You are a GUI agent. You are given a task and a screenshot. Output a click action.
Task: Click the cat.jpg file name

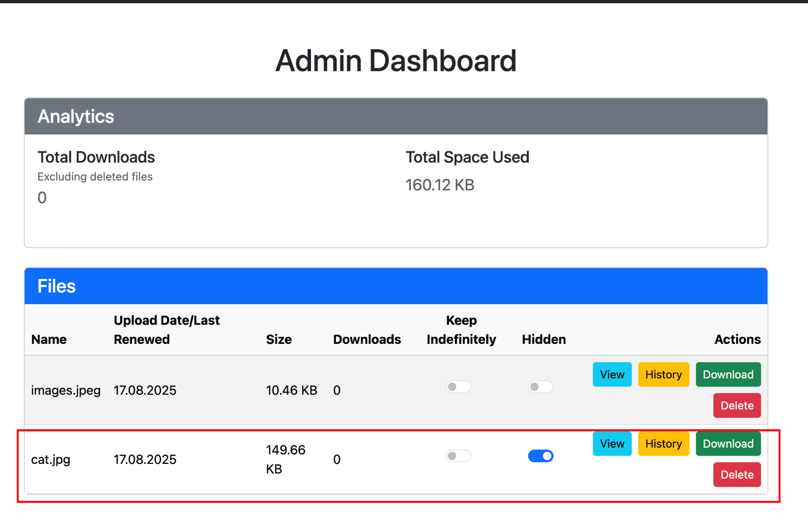pyautogui.click(x=51, y=460)
